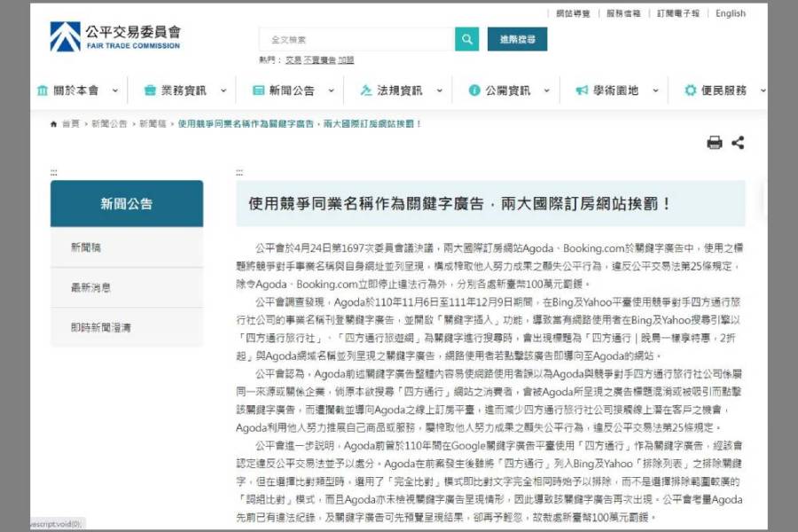The image size is (798, 532).
Task: Click the Fair Trade Commission logo
Action: 115,36
